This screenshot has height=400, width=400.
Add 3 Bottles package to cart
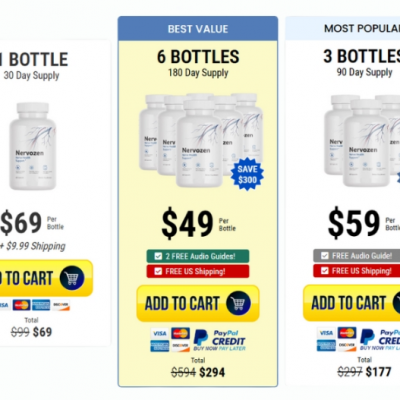pyautogui.click(x=352, y=303)
